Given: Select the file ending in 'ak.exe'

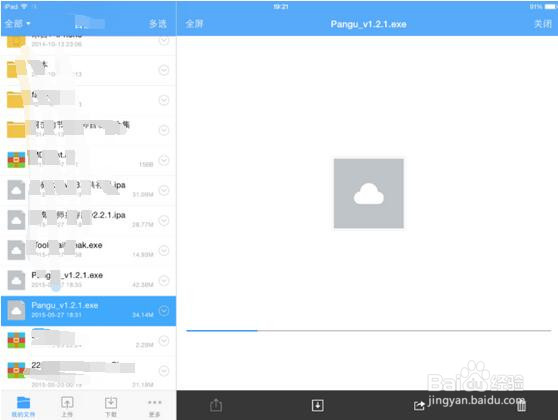Looking at the screenshot, I should (88, 251).
